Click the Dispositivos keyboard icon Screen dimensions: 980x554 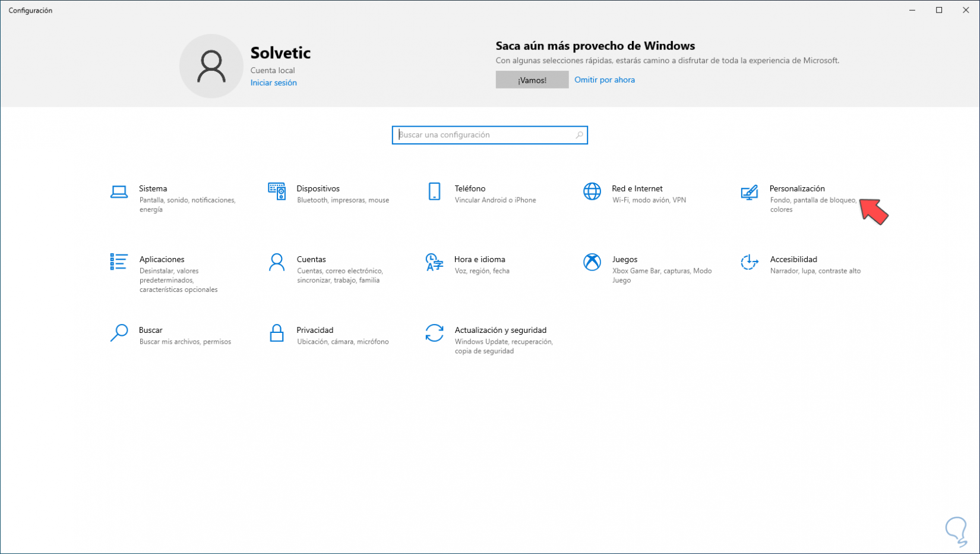coord(277,191)
